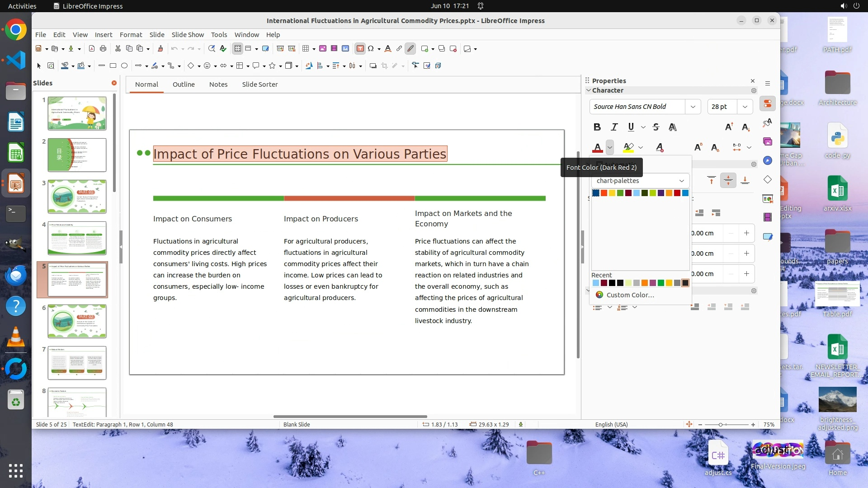This screenshot has height=488, width=868.
Task: Toggle Italic formatting in sidebar
Action: pyautogui.click(x=614, y=127)
